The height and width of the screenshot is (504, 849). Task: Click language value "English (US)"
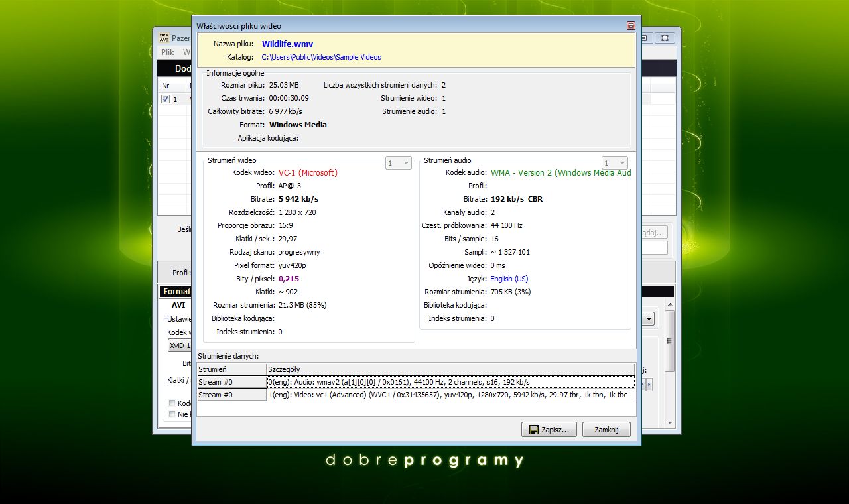coord(509,279)
